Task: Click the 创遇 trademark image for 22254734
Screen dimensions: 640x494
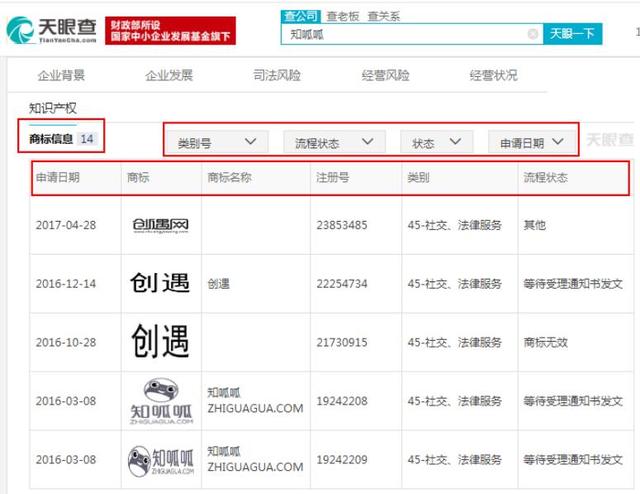Action: (x=160, y=283)
